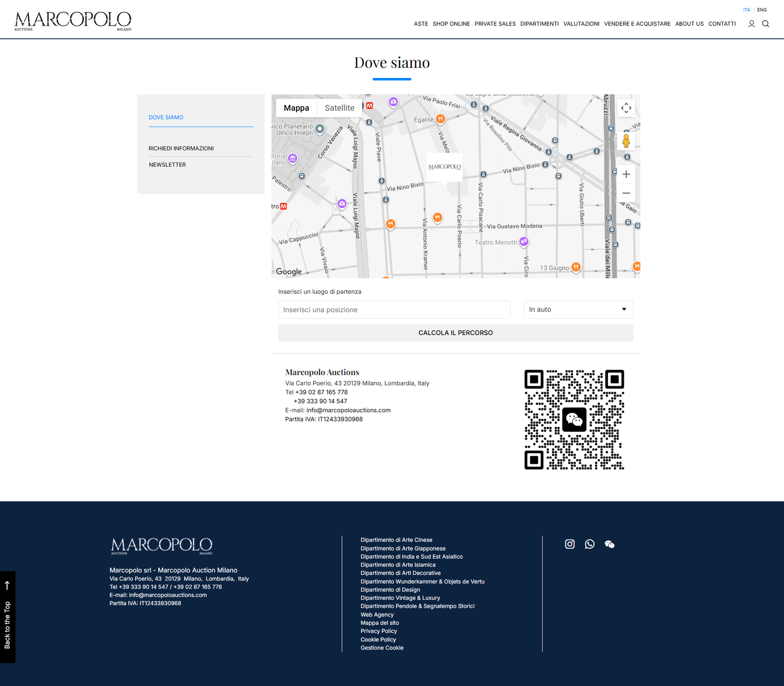Click the Partita IVA IT12433930968 contact text
784x686 pixels.
click(x=324, y=419)
